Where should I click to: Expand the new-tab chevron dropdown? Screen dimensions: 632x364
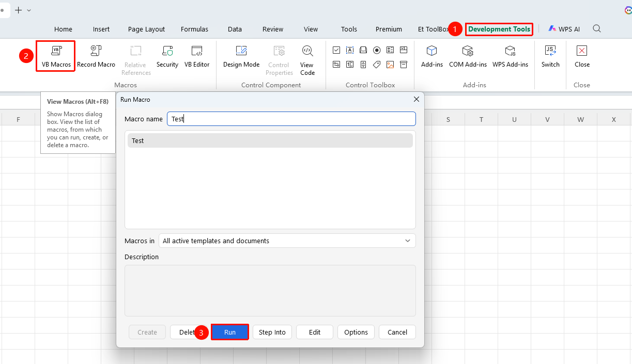tap(29, 10)
